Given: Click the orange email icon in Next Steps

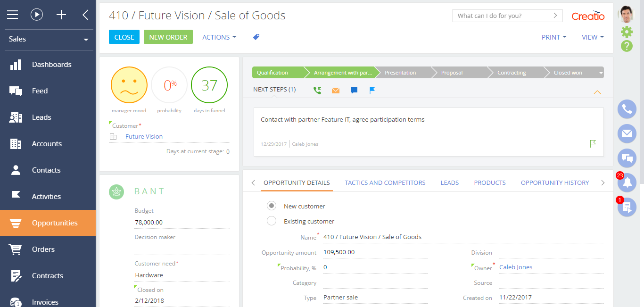Looking at the screenshot, I should click(x=336, y=90).
